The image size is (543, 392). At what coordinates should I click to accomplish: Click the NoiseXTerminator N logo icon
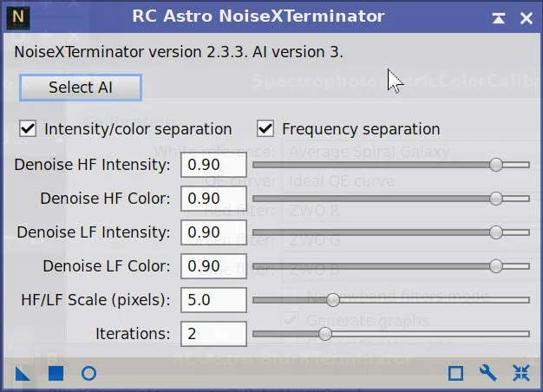coord(18,17)
